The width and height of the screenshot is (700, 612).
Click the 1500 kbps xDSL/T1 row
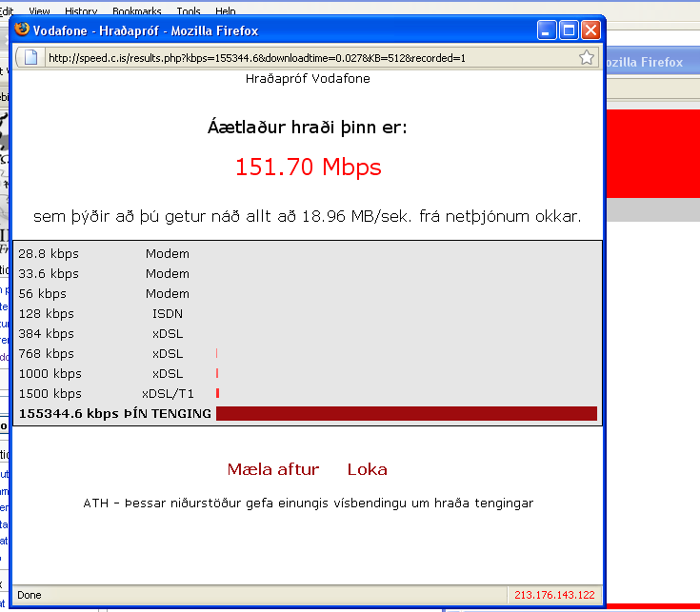(114, 394)
